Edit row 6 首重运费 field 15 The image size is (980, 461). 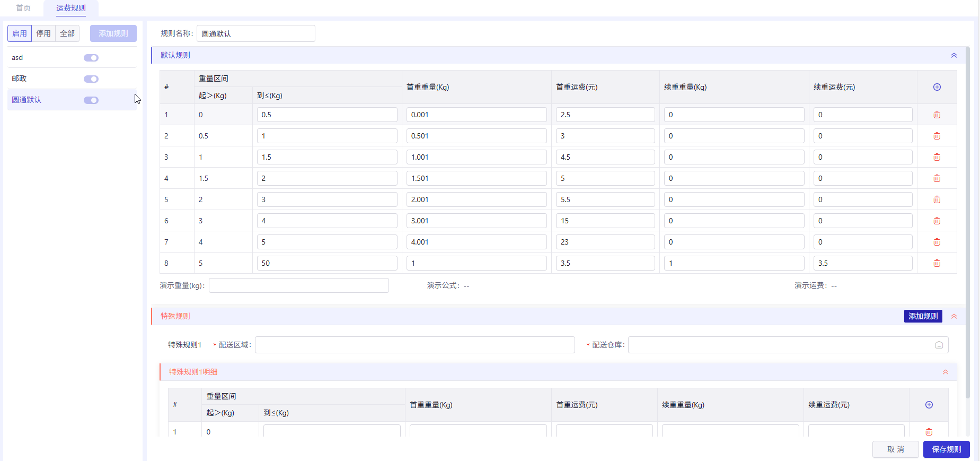pyautogui.click(x=605, y=221)
